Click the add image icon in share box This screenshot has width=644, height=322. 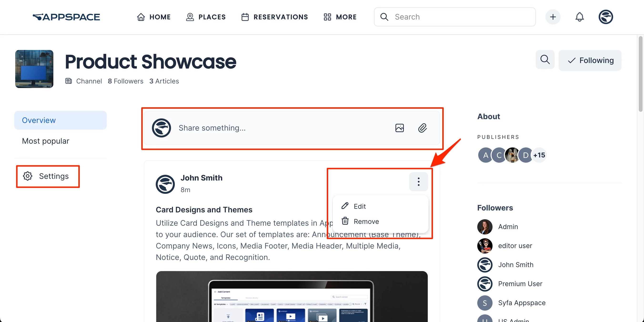[x=399, y=128]
